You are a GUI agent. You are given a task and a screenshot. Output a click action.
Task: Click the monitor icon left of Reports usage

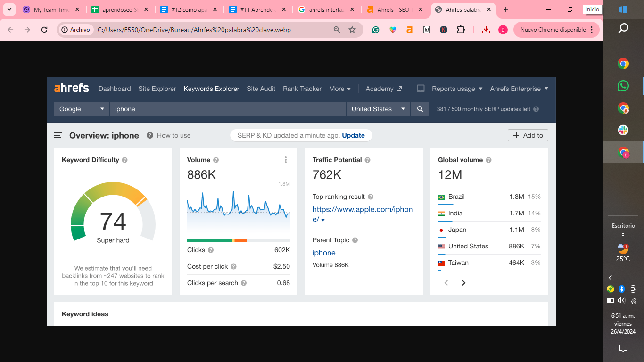421,89
